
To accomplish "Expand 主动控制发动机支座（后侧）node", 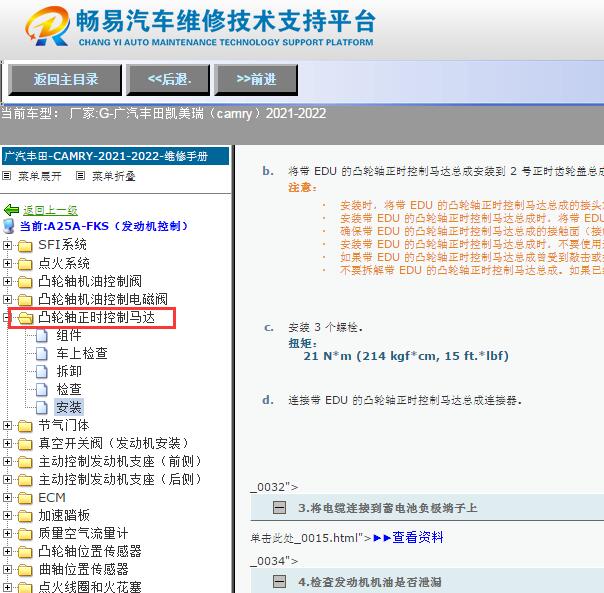I will tap(7, 479).
